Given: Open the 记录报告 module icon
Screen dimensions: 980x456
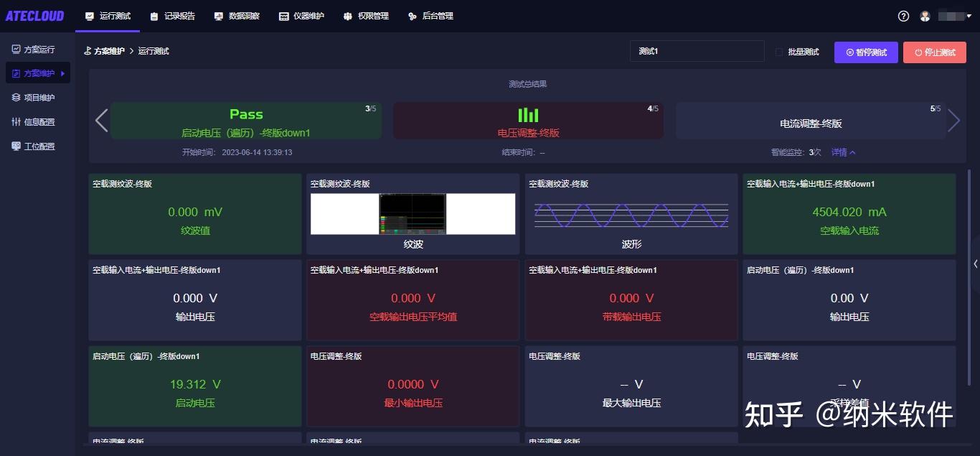Looking at the screenshot, I should [x=152, y=16].
